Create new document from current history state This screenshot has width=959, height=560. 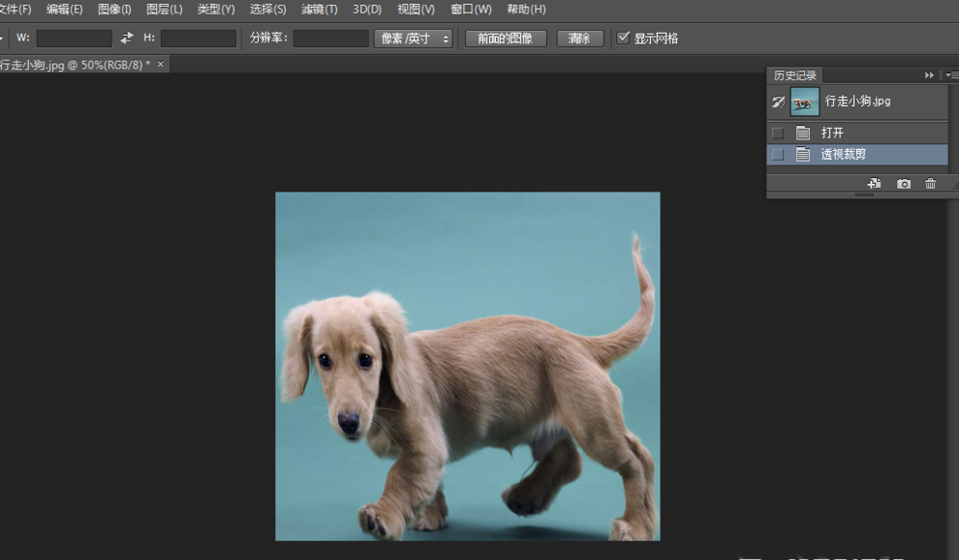(874, 183)
